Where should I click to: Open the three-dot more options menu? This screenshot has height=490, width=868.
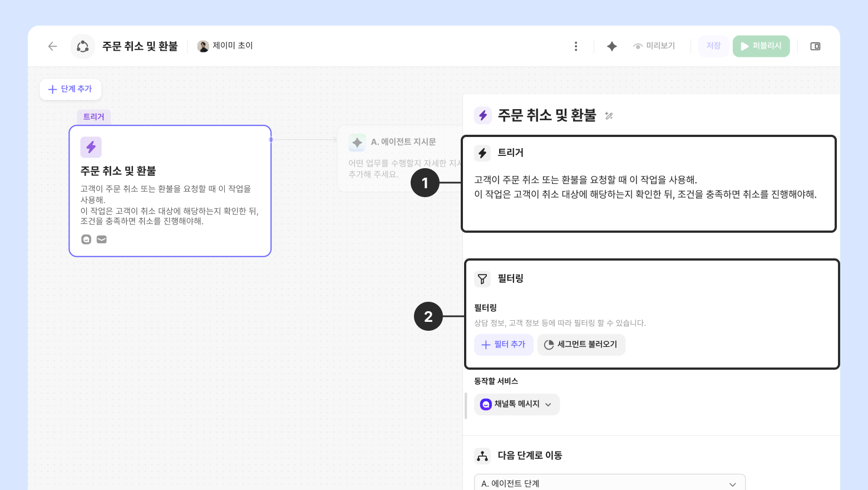[x=576, y=46]
